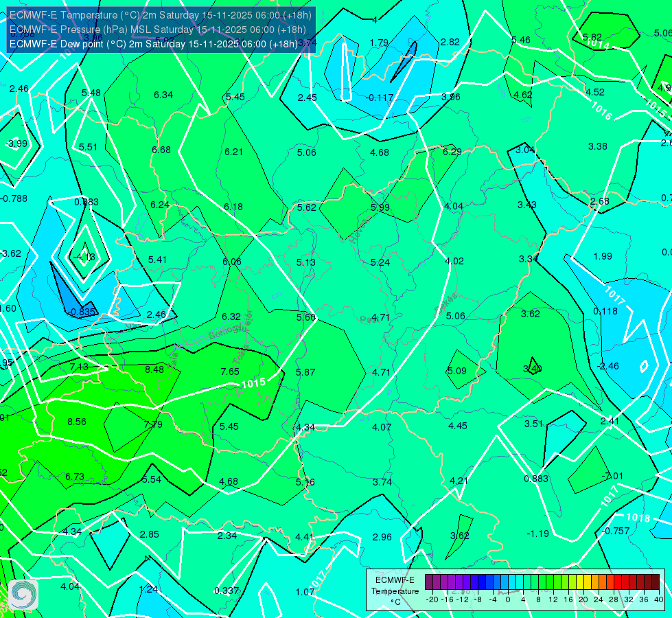Click the 6.34 temperature value
Screen dimensions: 672x618
[163, 95]
